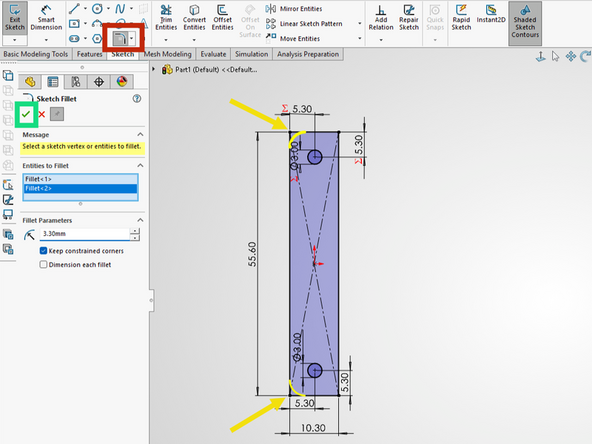This screenshot has height=444, width=592.
Task: Click the 10.30 width dimension
Action: (313, 428)
